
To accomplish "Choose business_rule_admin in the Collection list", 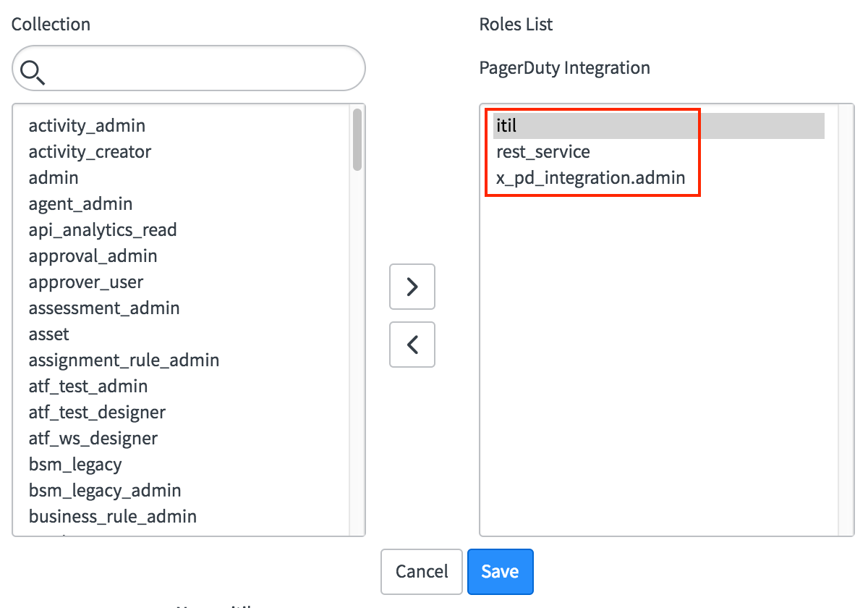I will [113, 517].
